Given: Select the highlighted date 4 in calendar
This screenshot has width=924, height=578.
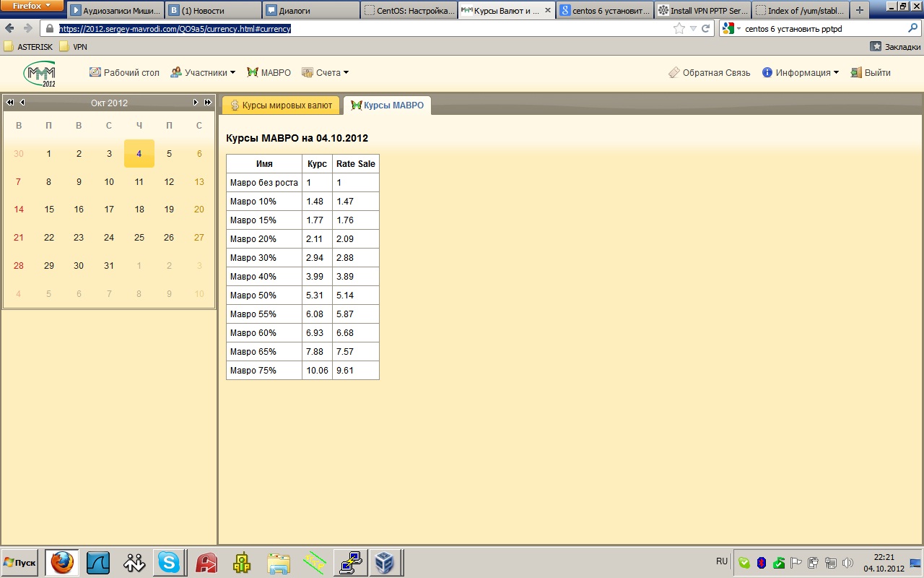Looking at the screenshot, I should [x=139, y=153].
